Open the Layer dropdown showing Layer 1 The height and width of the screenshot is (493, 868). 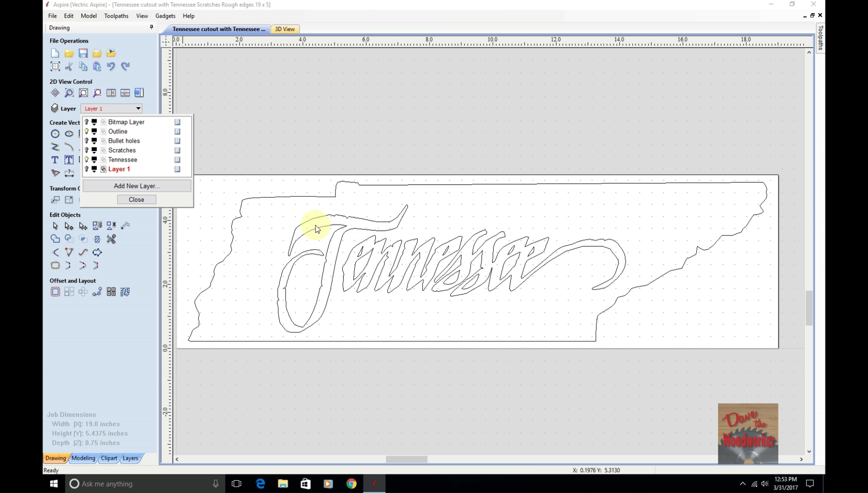click(x=112, y=109)
